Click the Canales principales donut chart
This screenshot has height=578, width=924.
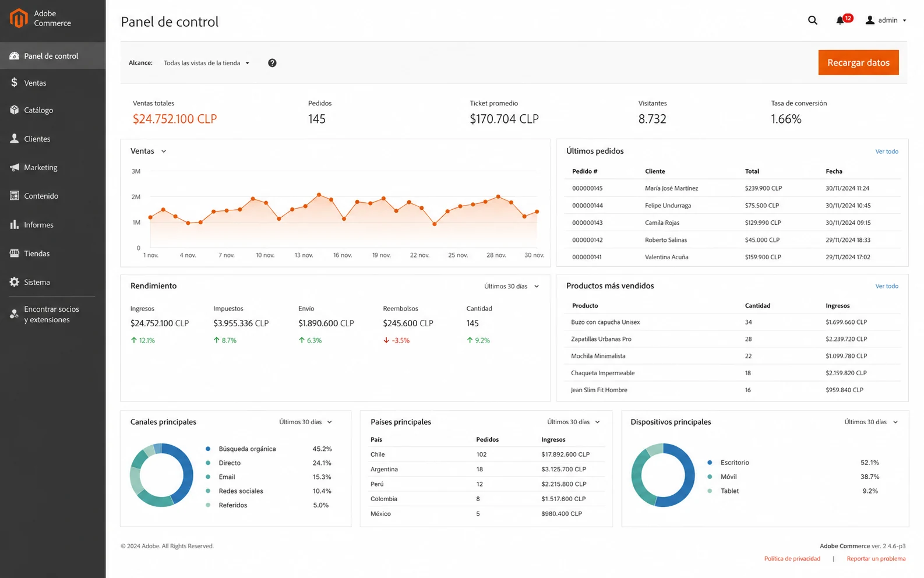pyautogui.click(x=161, y=475)
